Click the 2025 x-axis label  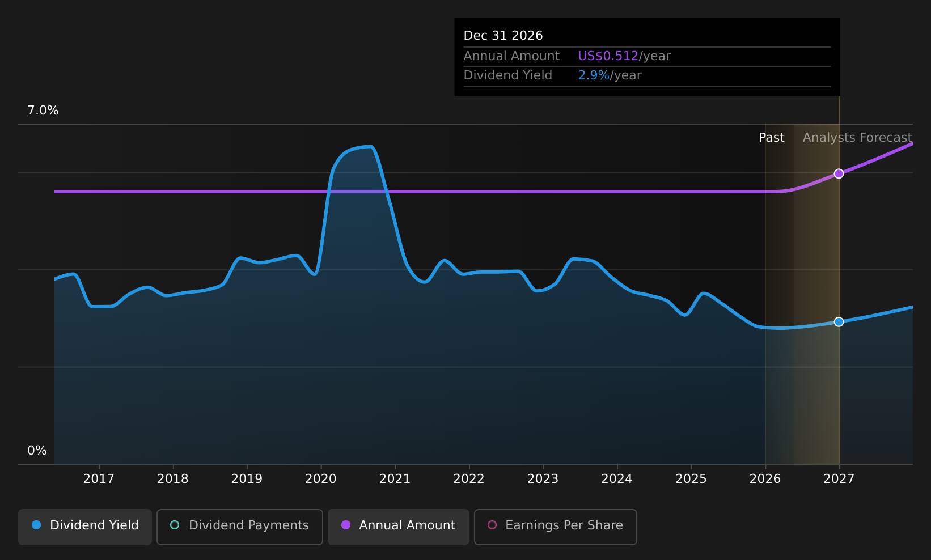691,479
